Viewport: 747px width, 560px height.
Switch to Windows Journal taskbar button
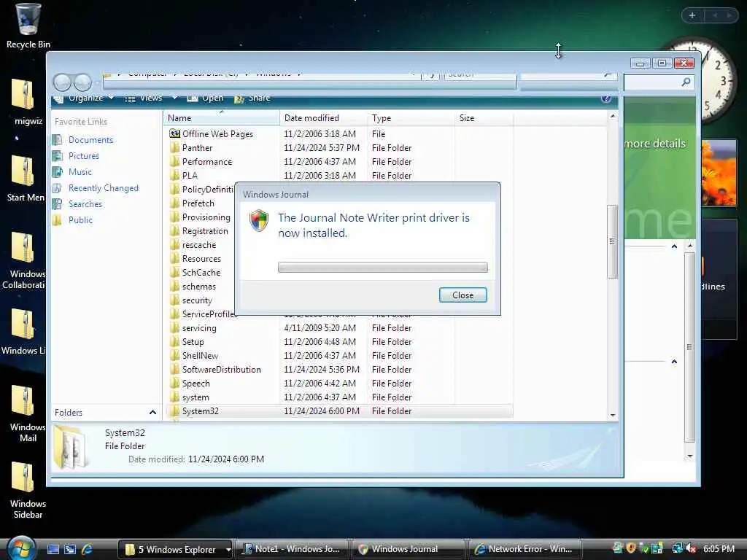pyautogui.click(x=408, y=549)
